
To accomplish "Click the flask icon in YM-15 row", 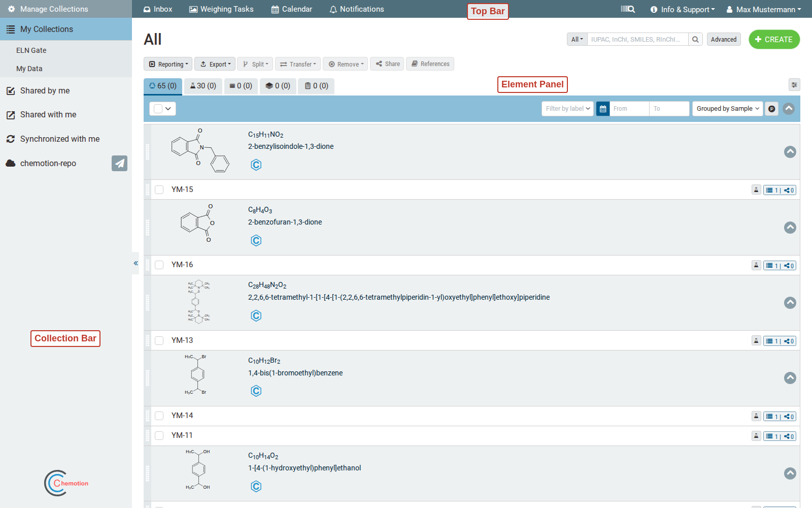I will pos(756,190).
